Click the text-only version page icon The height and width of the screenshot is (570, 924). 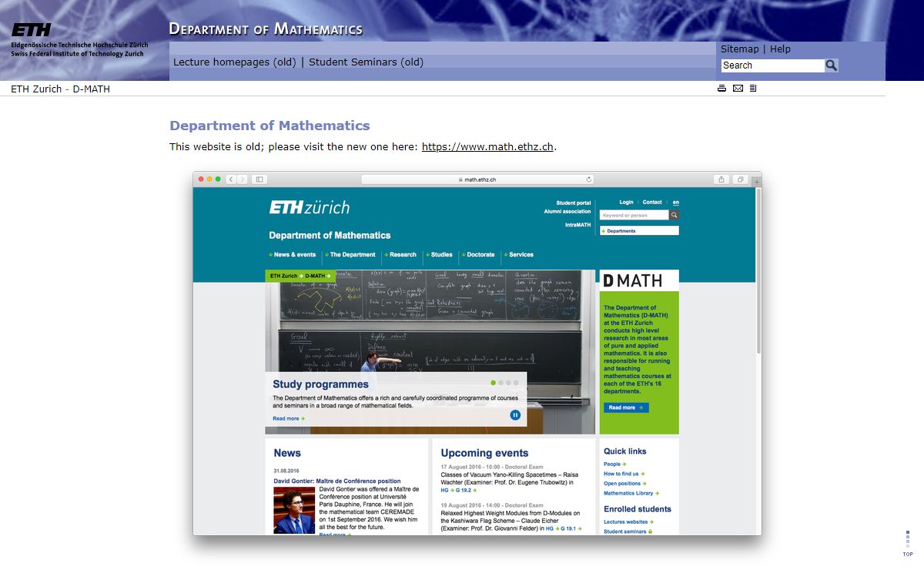click(x=753, y=89)
